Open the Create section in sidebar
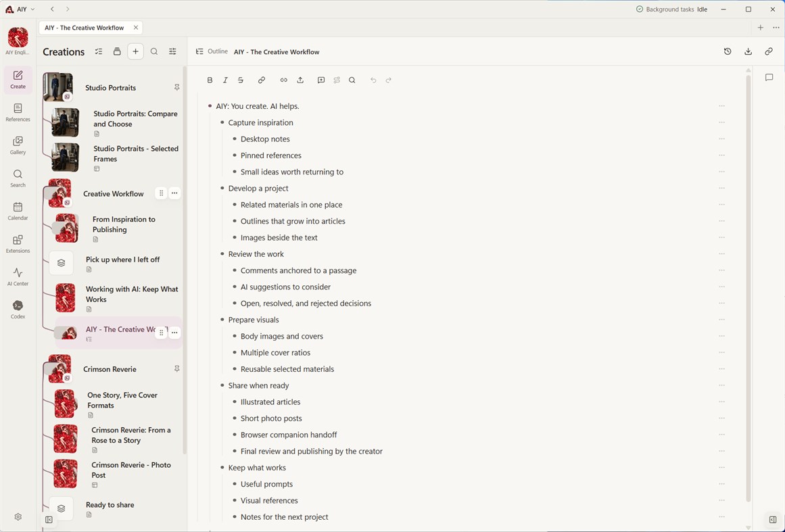Image resolution: width=785 pixels, height=532 pixels. coord(18,80)
